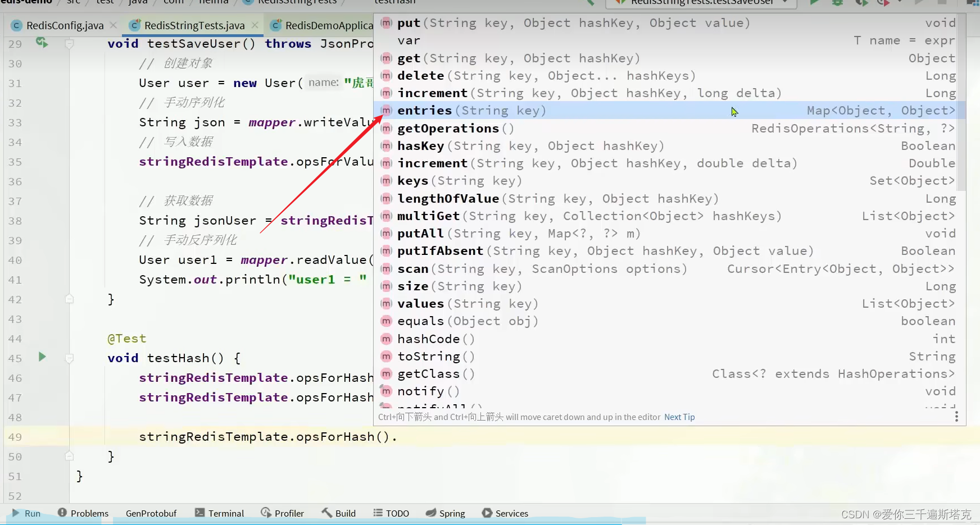980x525 pixels.
Task: Open the Spring tool window
Action: pos(452,513)
